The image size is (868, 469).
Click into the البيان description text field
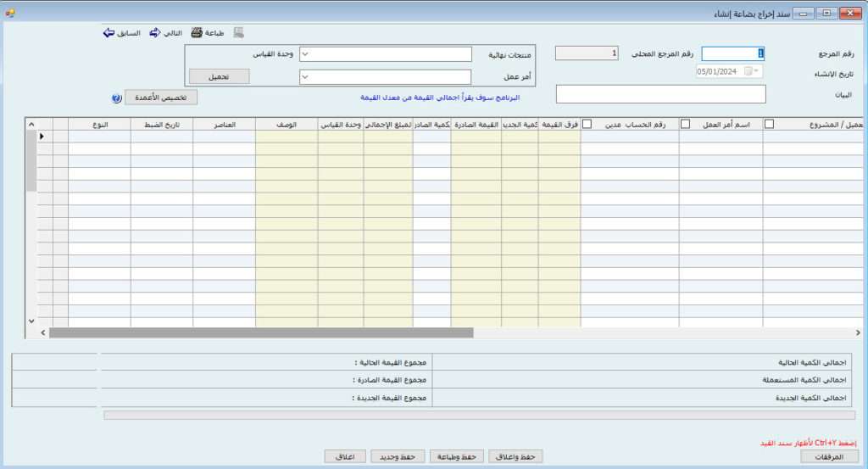click(660, 94)
